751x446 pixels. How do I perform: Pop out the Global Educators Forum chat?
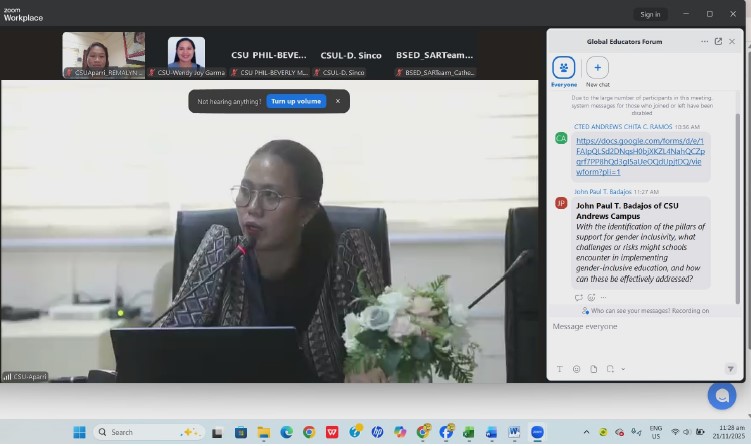click(718, 41)
